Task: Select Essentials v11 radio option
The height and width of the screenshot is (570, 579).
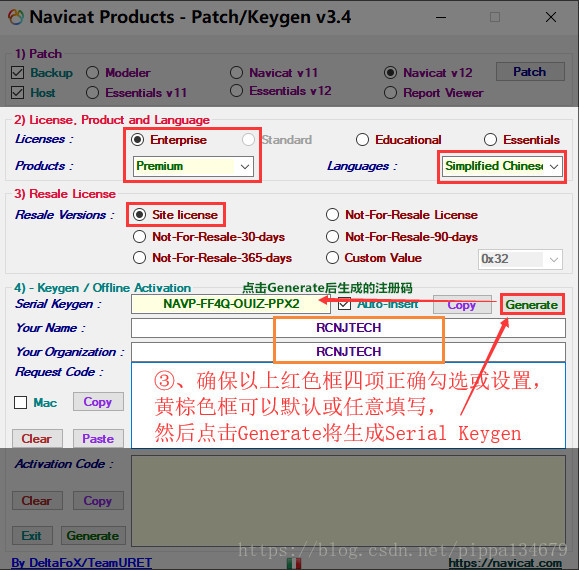Action: coord(92,92)
